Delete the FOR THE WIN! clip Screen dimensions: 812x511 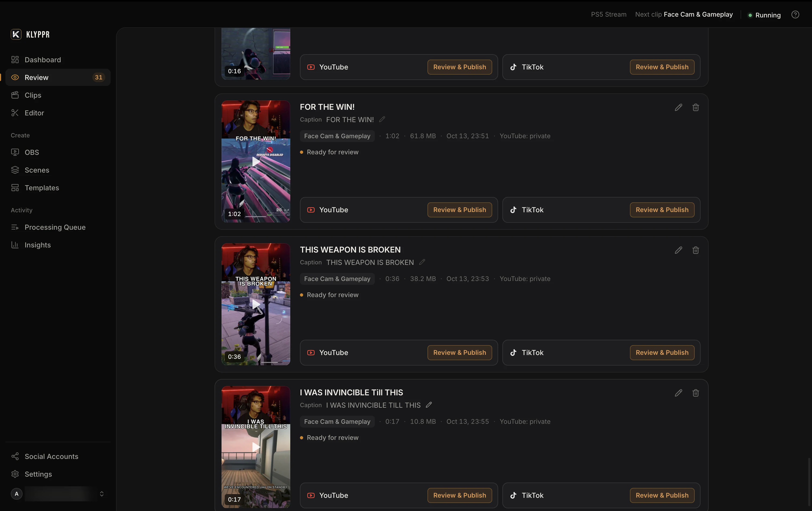(x=695, y=107)
